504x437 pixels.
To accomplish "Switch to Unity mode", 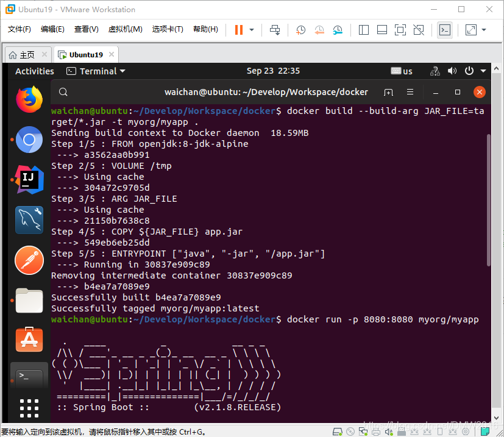I will point(419,30).
